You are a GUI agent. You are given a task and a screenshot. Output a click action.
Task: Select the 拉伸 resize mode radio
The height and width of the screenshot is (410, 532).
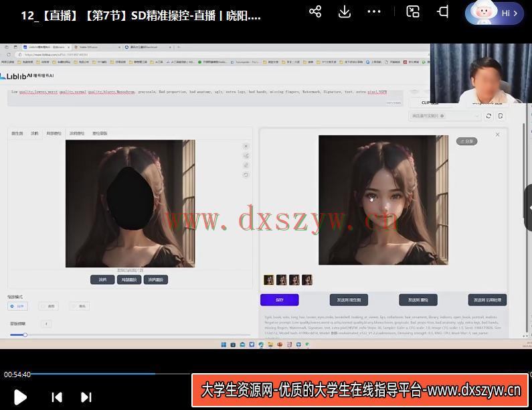click(17, 306)
